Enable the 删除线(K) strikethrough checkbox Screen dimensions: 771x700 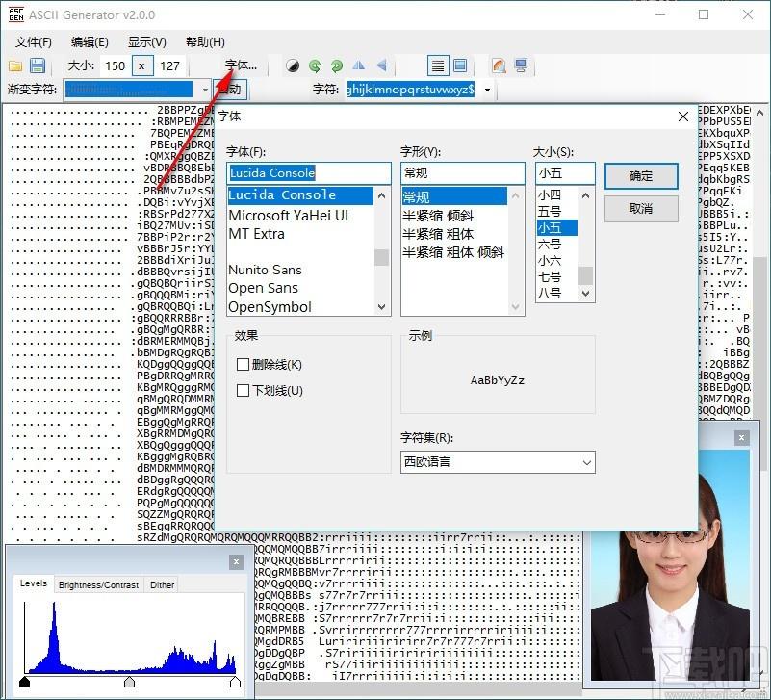pos(243,365)
